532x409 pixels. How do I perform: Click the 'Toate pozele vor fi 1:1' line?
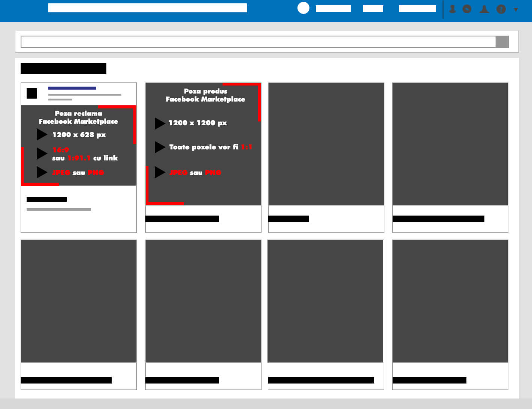[x=211, y=147]
